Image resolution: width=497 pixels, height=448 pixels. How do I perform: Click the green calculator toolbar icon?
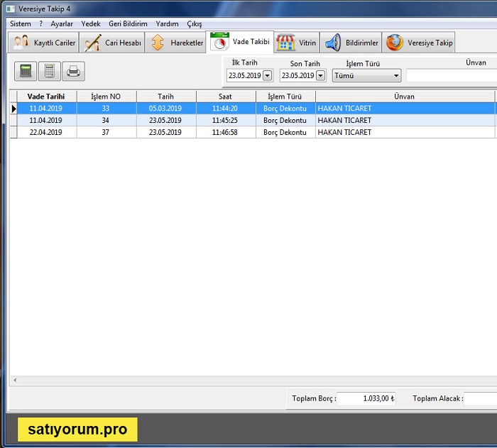coord(26,71)
